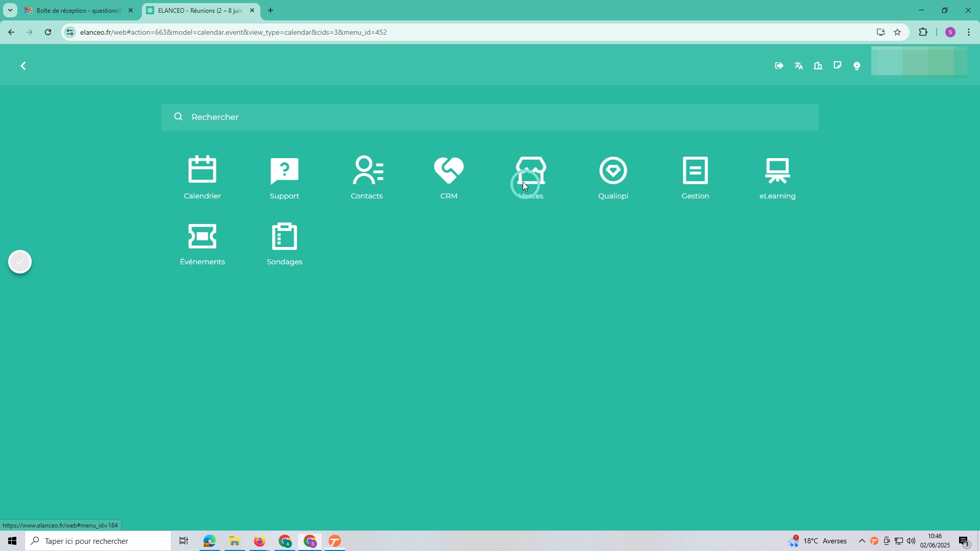Show hidden system tray icons
The height and width of the screenshot is (551, 980).
click(862, 541)
